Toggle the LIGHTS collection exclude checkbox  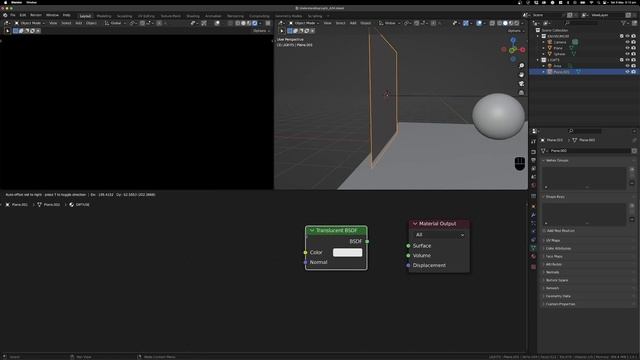(x=622, y=60)
